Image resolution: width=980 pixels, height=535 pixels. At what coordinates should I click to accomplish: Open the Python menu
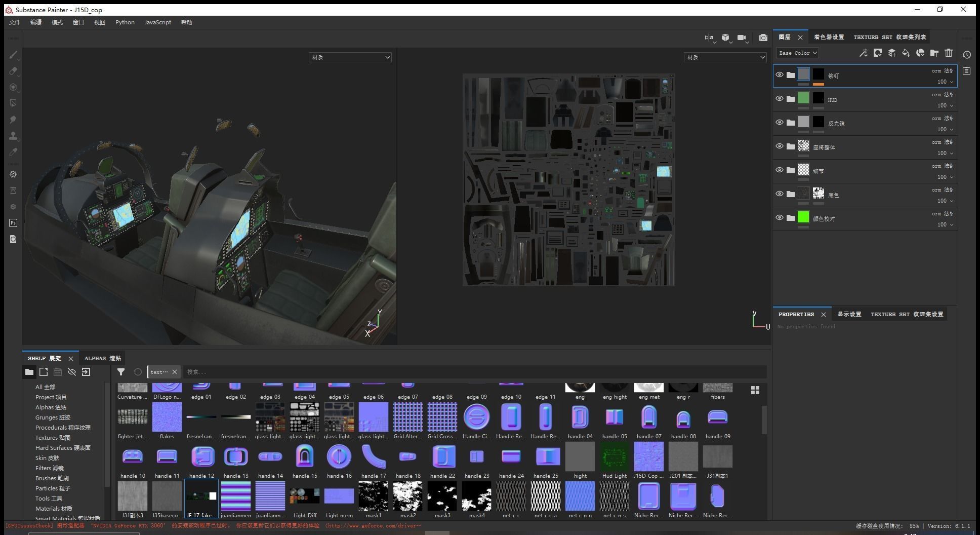[125, 22]
